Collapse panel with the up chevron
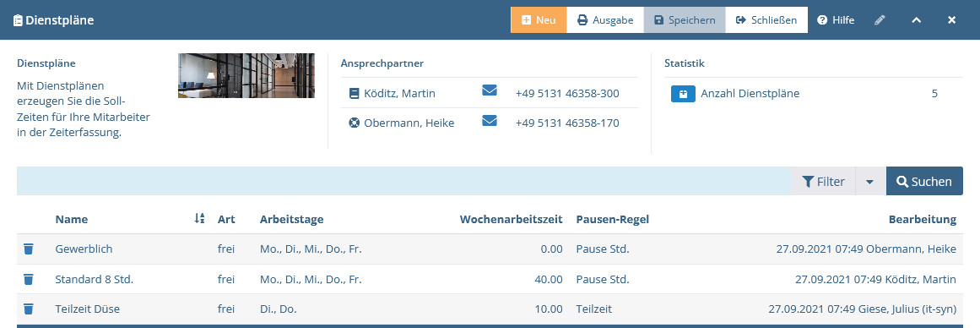 pos(916,20)
